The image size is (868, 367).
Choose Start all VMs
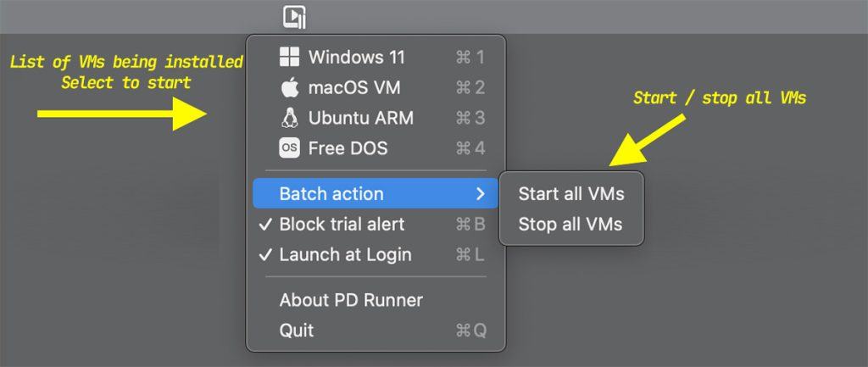coord(571,194)
